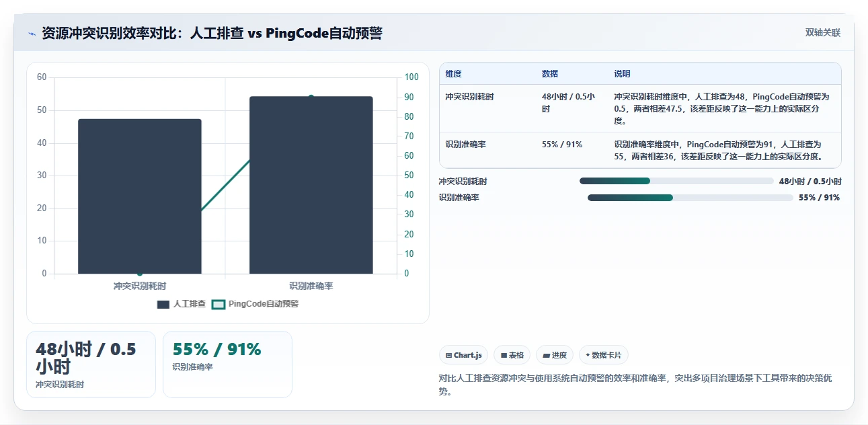
Task: Click the 识别准确率 table row label
Action: click(x=465, y=145)
